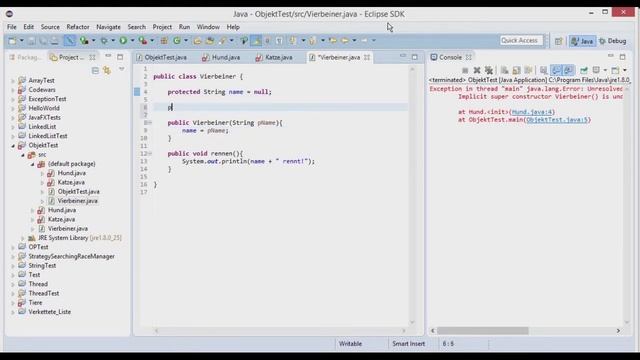Click the New Java Class icon
Image resolution: width=640 pixels, height=360 pixels.
[x=177, y=40]
